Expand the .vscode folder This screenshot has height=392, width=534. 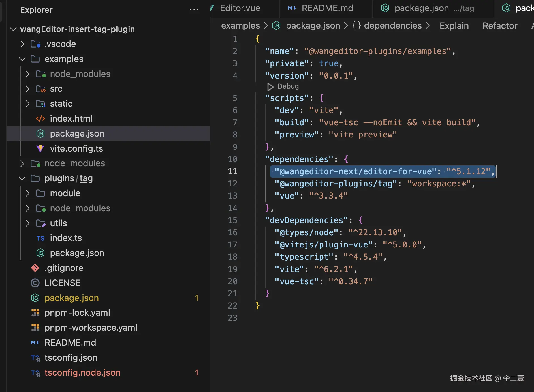pyautogui.click(x=22, y=44)
